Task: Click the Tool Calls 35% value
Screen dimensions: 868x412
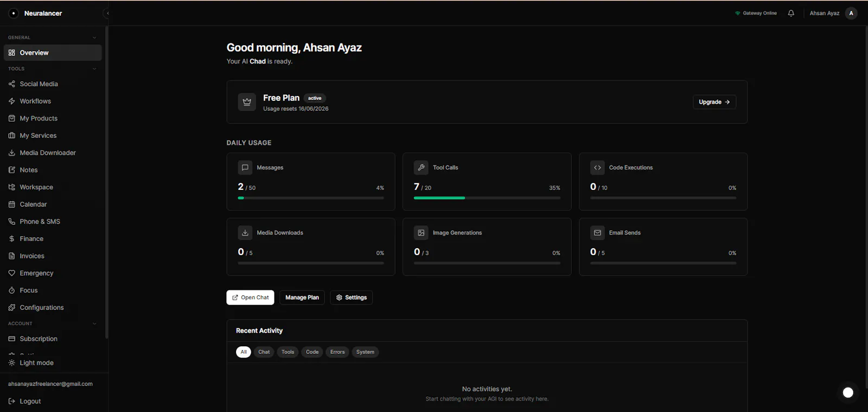Action: [554, 188]
